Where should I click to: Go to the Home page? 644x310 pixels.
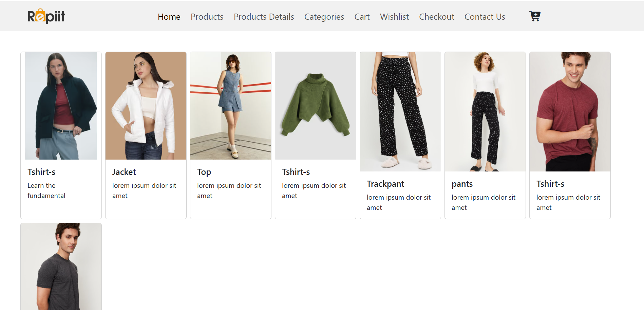(169, 17)
